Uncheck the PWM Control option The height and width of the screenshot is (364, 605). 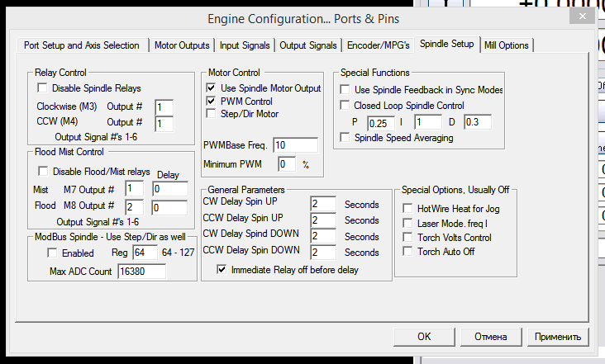point(212,101)
